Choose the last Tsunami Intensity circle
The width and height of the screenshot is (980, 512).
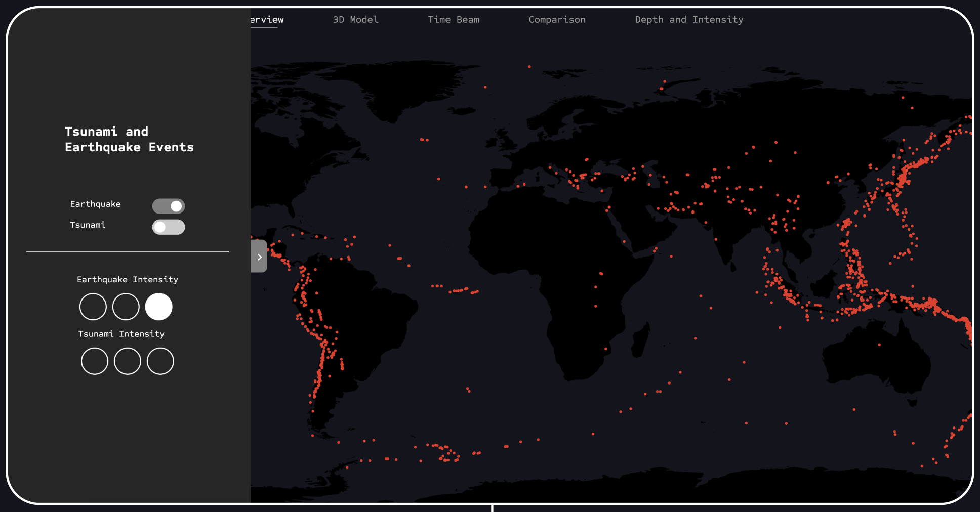click(160, 361)
